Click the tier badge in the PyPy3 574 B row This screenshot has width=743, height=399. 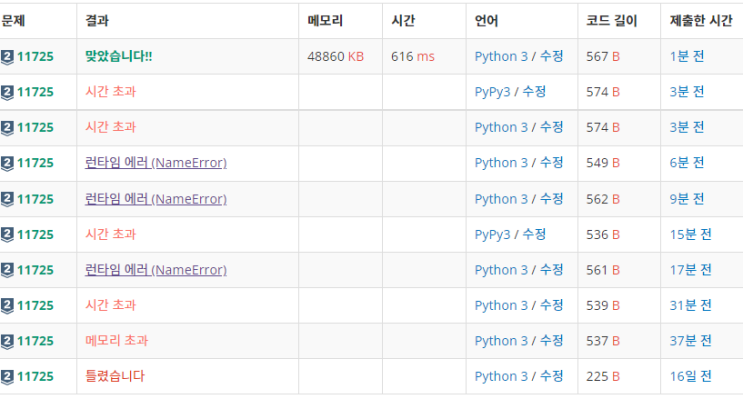[x=7, y=92]
